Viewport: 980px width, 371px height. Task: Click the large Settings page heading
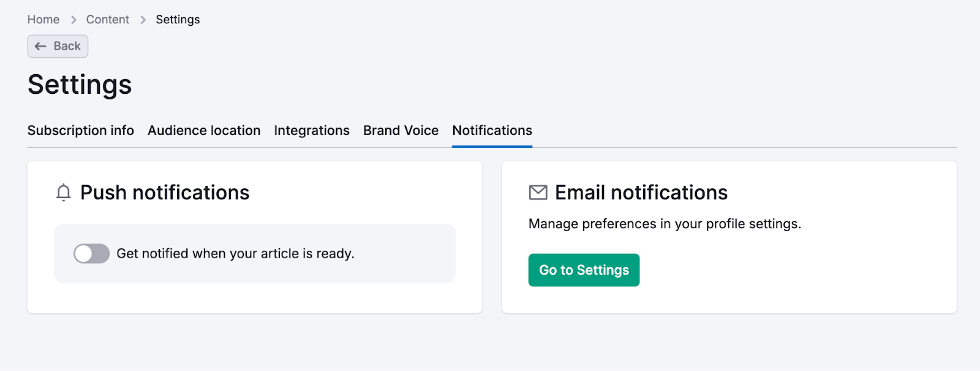80,85
